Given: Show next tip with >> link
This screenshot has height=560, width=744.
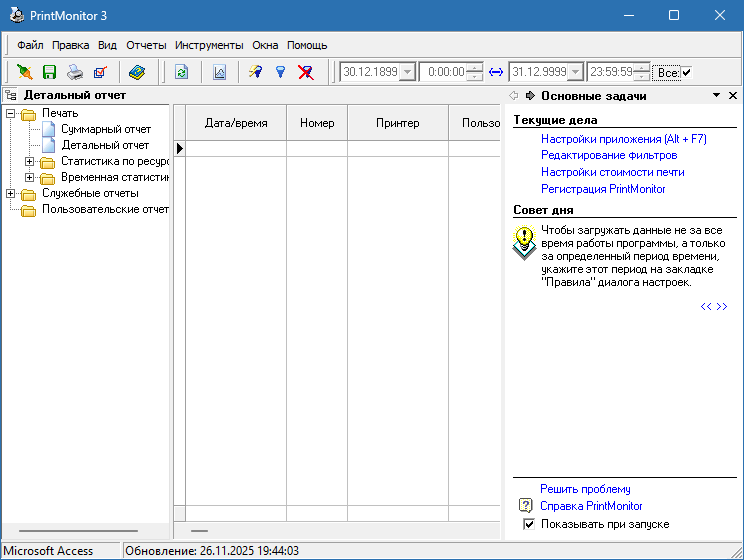Looking at the screenshot, I should click(x=722, y=306).
